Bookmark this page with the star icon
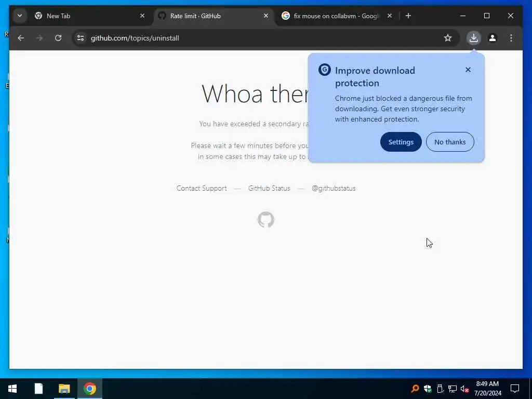The image size is (532, 399). 448,38
